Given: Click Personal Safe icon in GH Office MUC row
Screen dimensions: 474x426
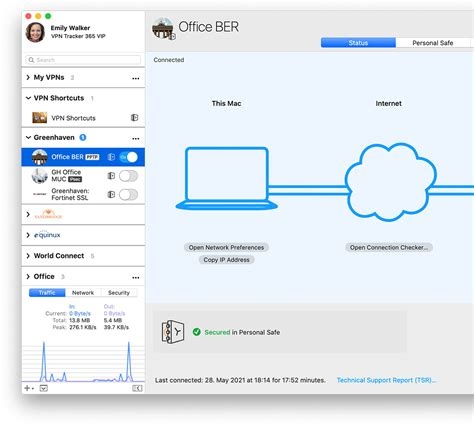Looking at the screenshot, I should click(111, 176).
